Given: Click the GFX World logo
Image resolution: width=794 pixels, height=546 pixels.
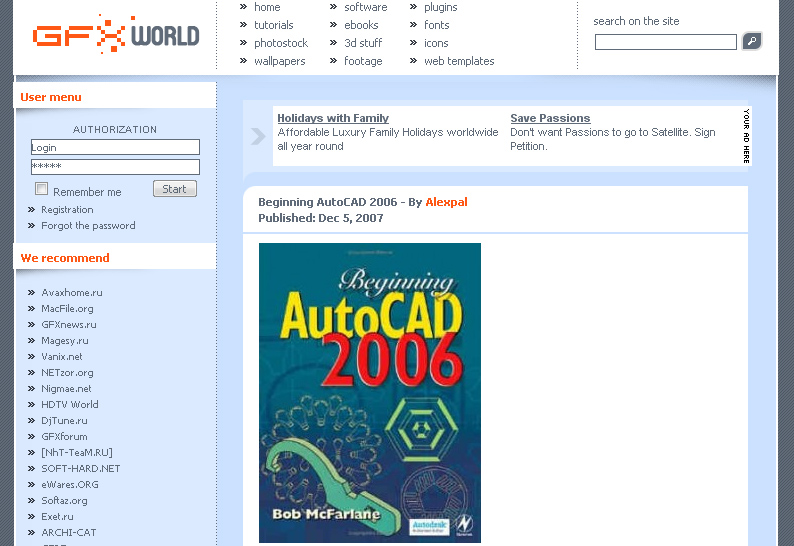Looking at the screenshot, I should pos(116,37).
